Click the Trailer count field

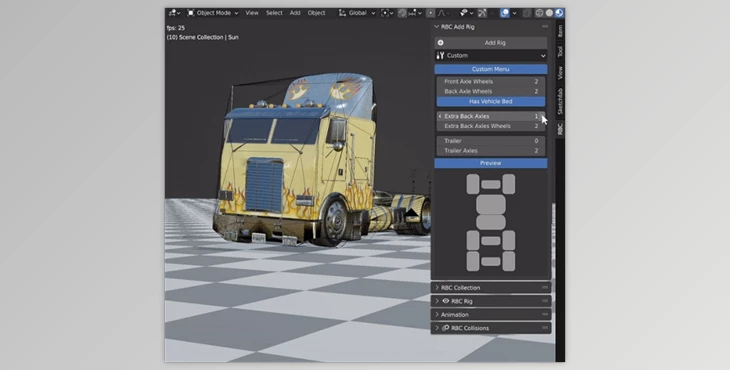(491, 141)
